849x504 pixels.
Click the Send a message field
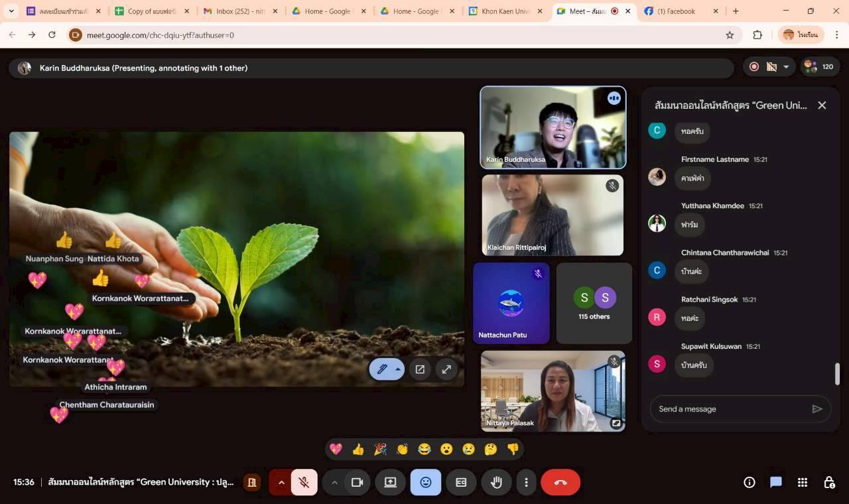point(730,409)
